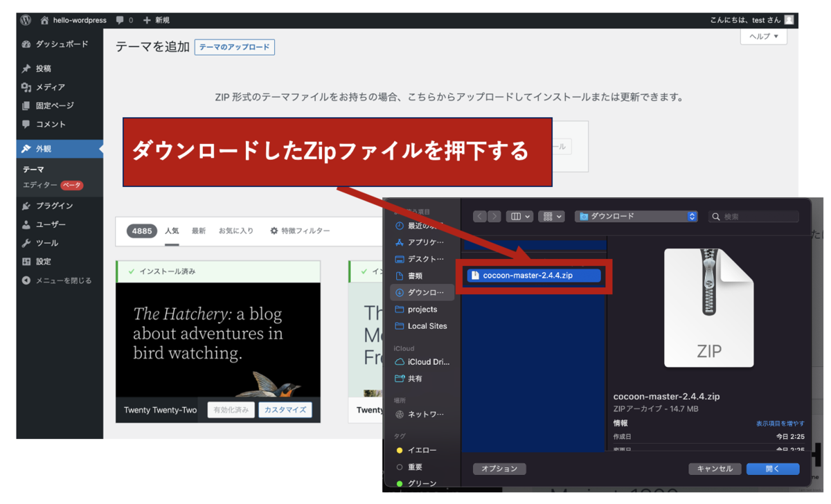
Task: Click the ダッシュボード gauge icon
Action: (x=26, y=44)
